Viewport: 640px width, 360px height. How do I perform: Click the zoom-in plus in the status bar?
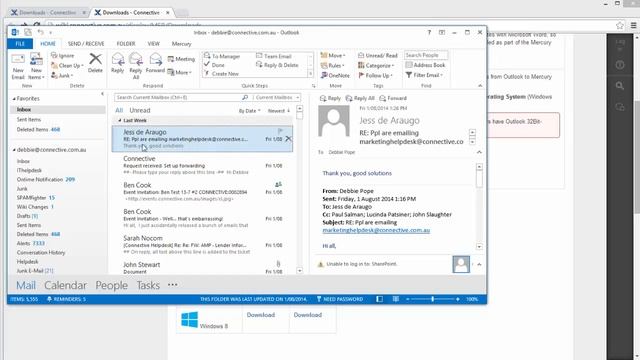click(x=458, y=299)
